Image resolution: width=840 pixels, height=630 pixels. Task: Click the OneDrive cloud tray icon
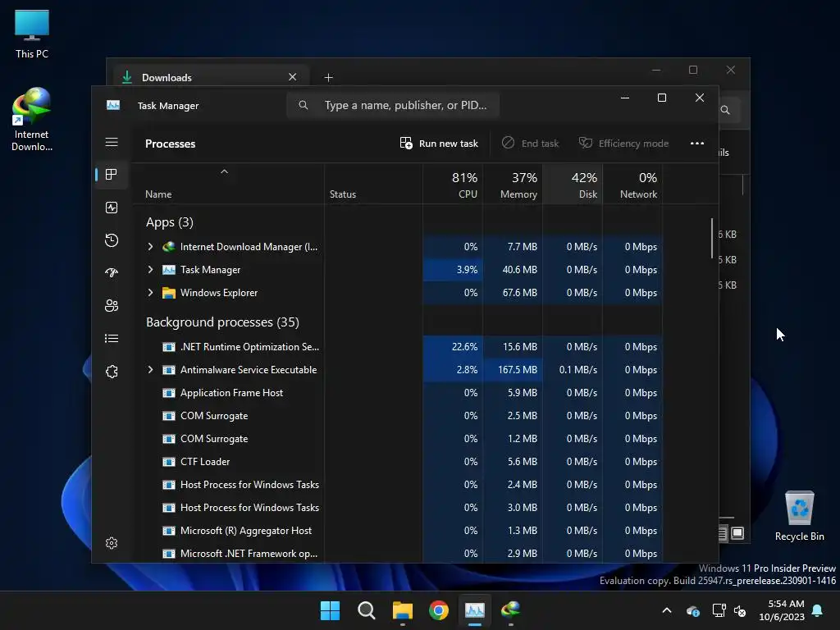click(x=692, y=610)
